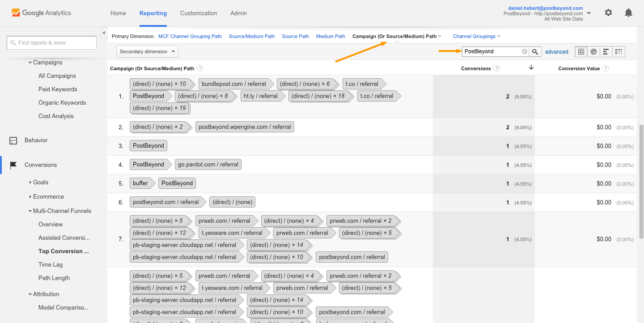Open Cost Analysis report
The image size is (644, 323).
click(x=56, y=116)
